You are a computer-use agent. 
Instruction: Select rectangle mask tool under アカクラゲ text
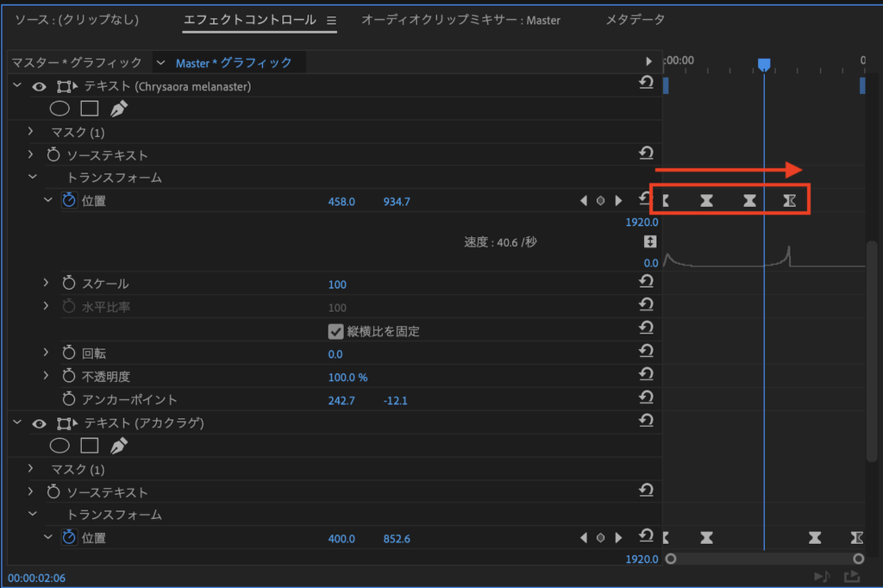point(90,446)
